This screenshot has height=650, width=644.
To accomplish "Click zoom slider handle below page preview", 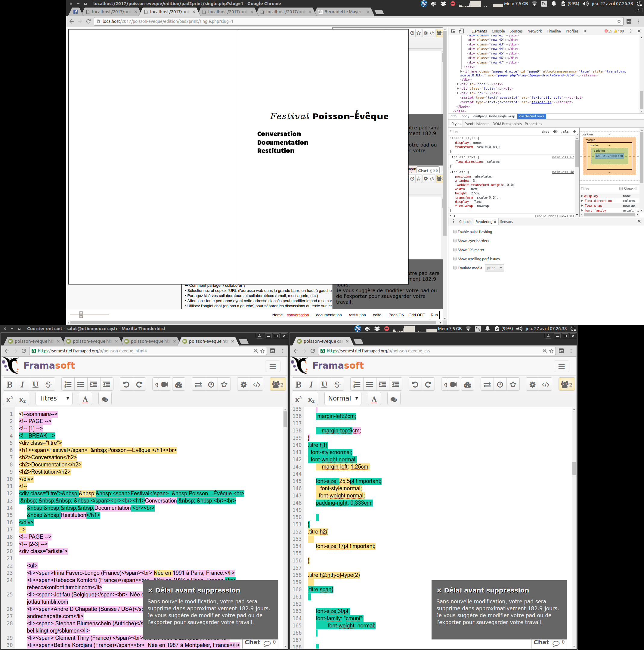I will point(81,314).
